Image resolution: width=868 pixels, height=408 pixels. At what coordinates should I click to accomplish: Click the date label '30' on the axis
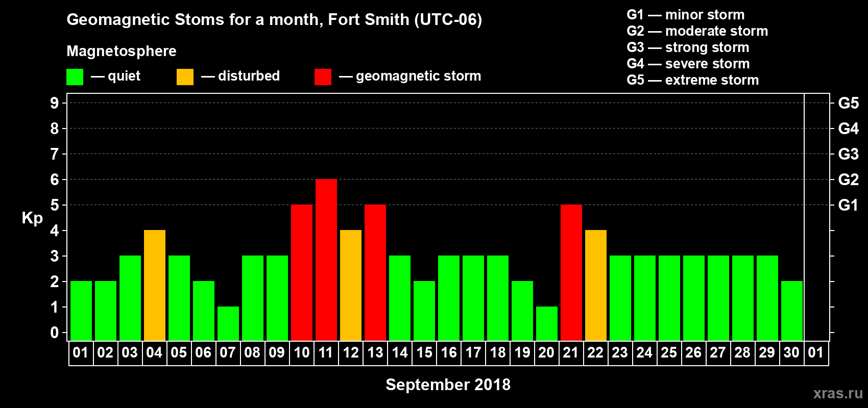click(x=791, y=352)
